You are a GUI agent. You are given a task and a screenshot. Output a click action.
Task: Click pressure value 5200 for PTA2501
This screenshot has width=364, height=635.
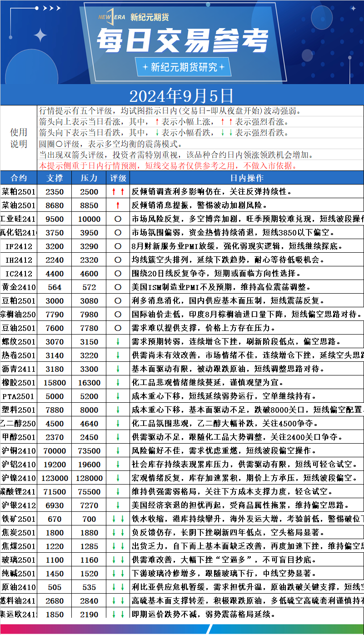tap(89, 396)
